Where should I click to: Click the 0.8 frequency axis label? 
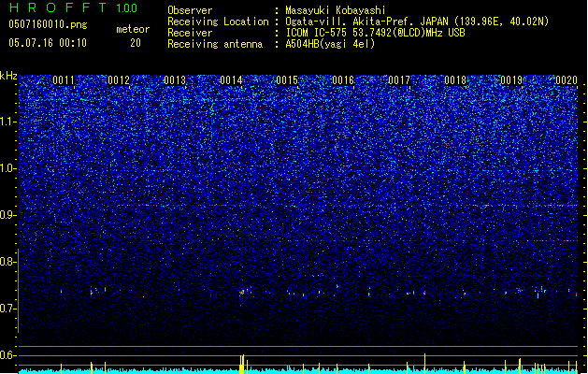8,262
